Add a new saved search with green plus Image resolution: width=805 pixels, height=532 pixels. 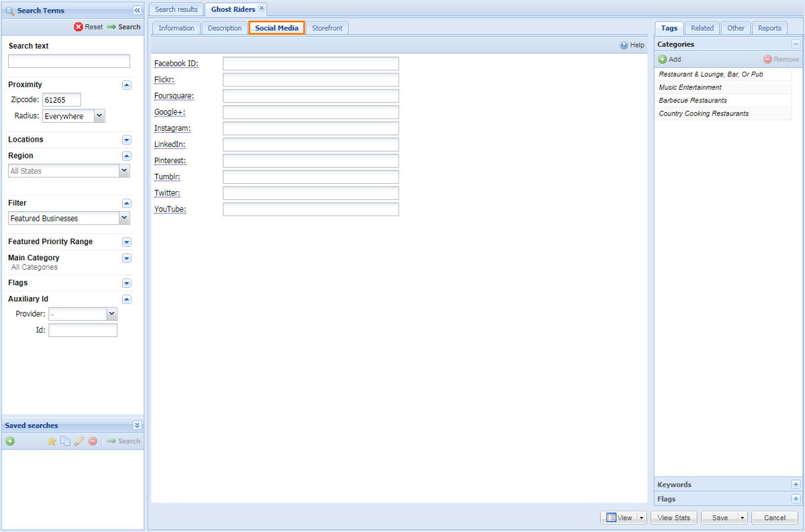click(x=10, y=441)
